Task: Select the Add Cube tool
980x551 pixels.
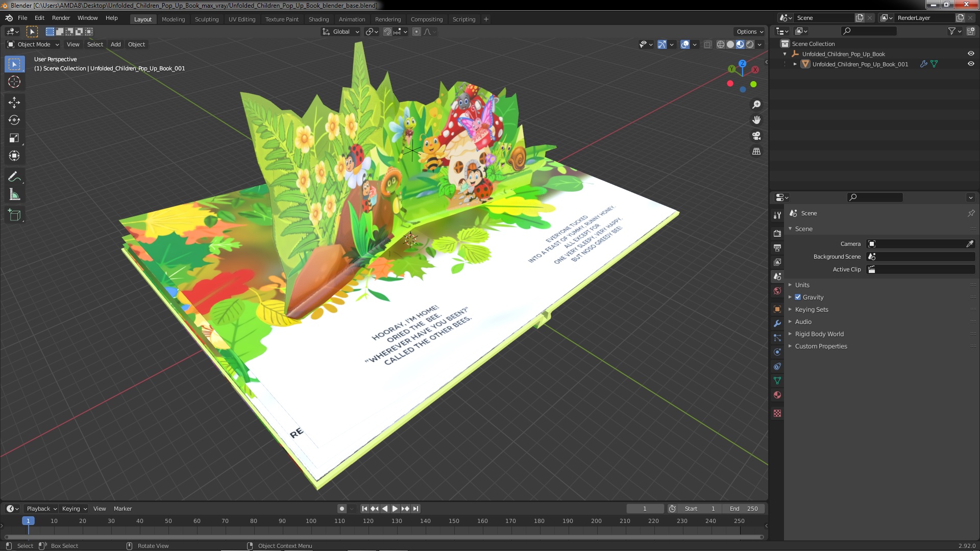Action: point(14,215)
